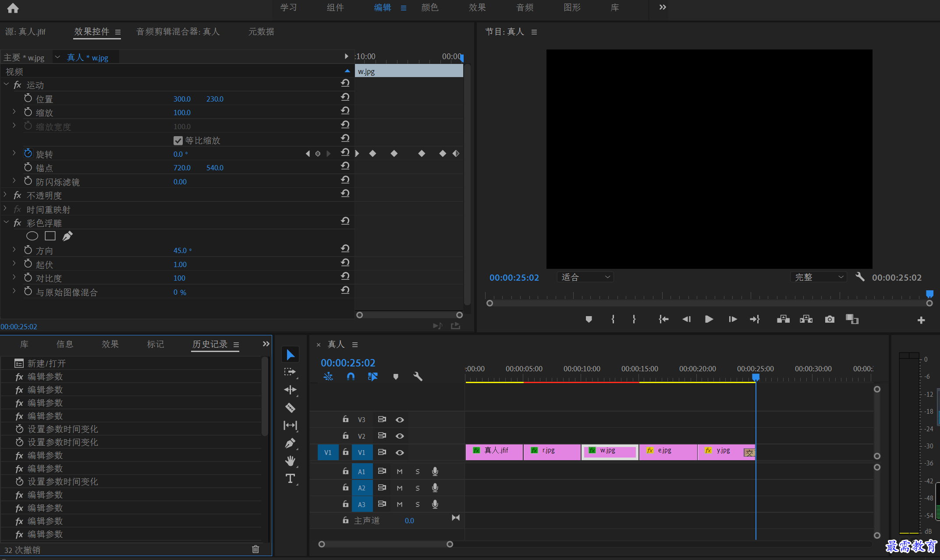Select e.jpg clip in timeline
This screenshot has width=940, height=560.
tap(668, 452)
